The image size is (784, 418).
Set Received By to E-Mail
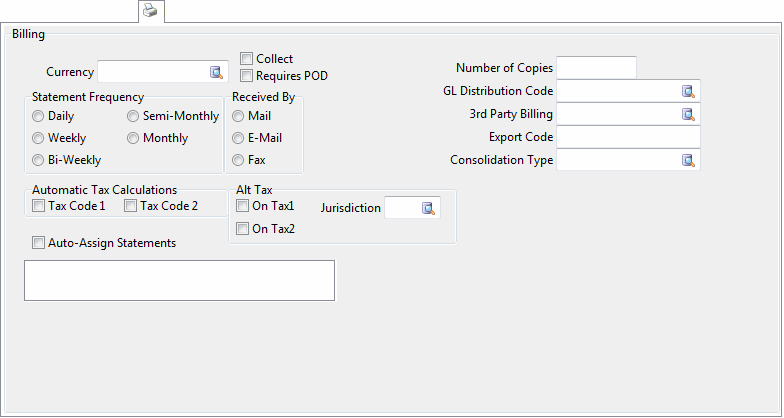(x=239, y=138)
